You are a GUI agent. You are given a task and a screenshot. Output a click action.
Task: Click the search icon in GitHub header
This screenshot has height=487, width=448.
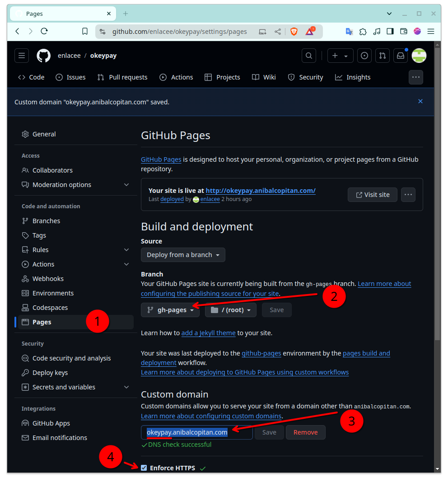(309, 56)
